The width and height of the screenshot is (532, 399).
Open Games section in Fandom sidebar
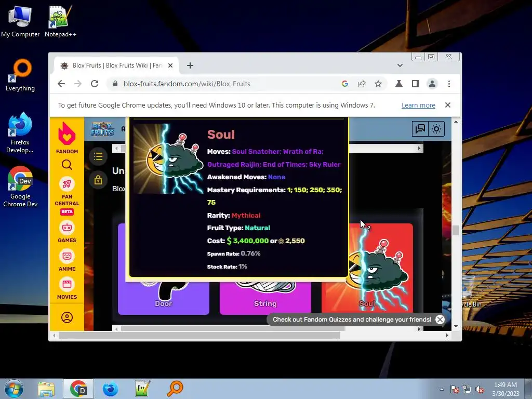(x=67, y=232)
